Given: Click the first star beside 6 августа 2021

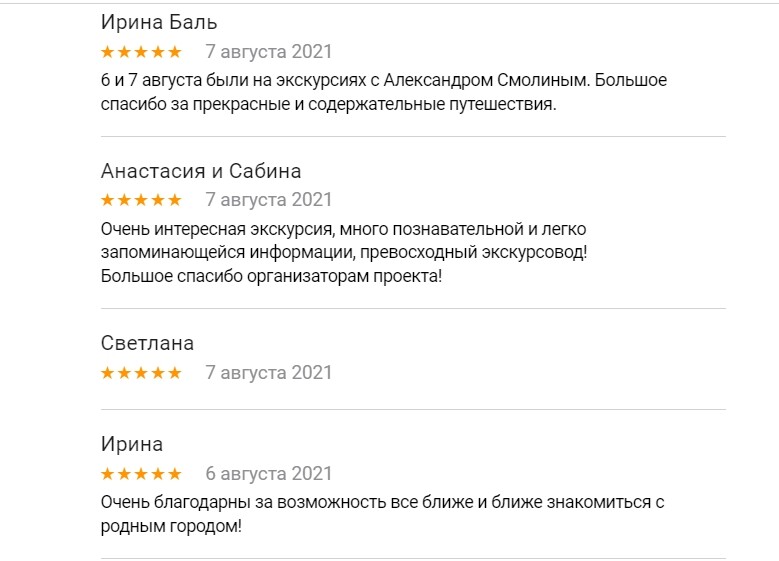Looking at the screenshot, I should coord(108,474).
